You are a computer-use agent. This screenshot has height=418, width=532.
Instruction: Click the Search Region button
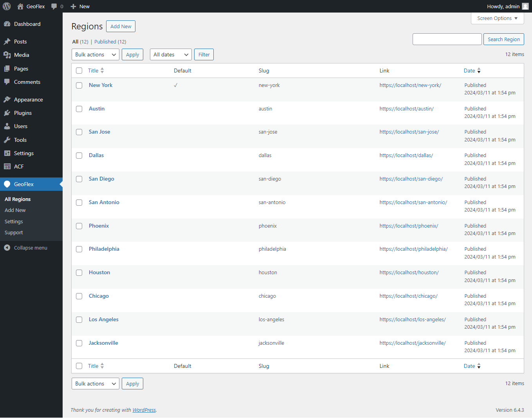(503, 39)
